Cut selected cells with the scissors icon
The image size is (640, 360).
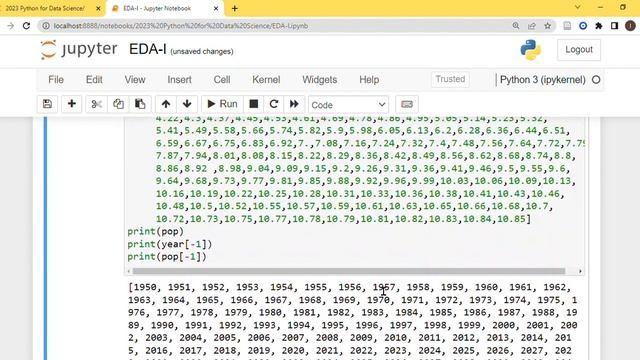pyautogui.click(x=96, y=104)
